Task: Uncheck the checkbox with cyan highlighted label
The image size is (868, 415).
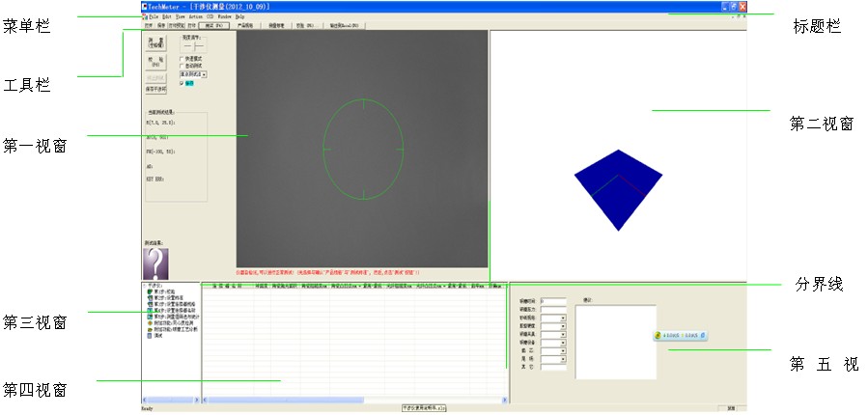Action: [x=182, y=83]
